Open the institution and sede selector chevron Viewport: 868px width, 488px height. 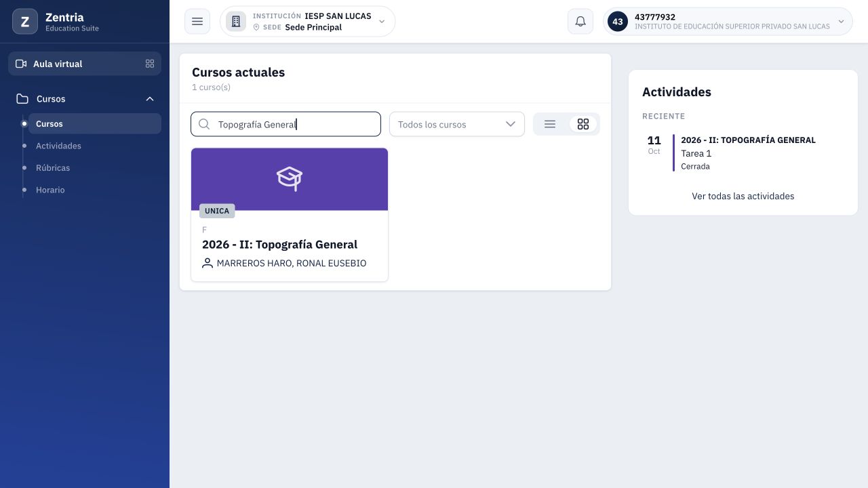(382, 22)
